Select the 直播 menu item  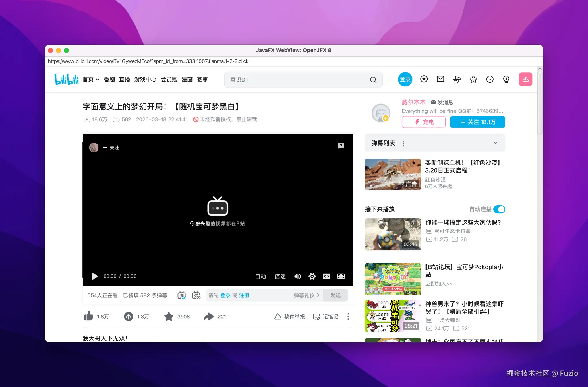125,80
